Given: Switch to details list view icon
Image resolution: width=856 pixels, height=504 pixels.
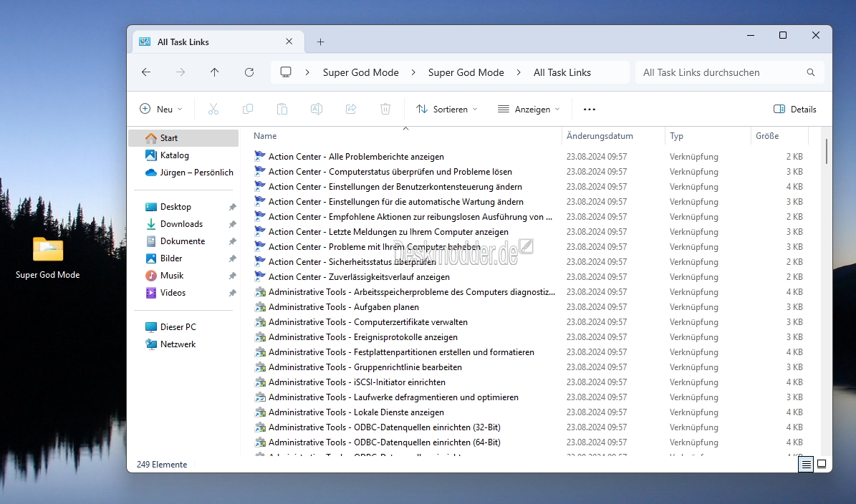Looking at the screenshot, I should pyautogui.click(x=806, y=464).
